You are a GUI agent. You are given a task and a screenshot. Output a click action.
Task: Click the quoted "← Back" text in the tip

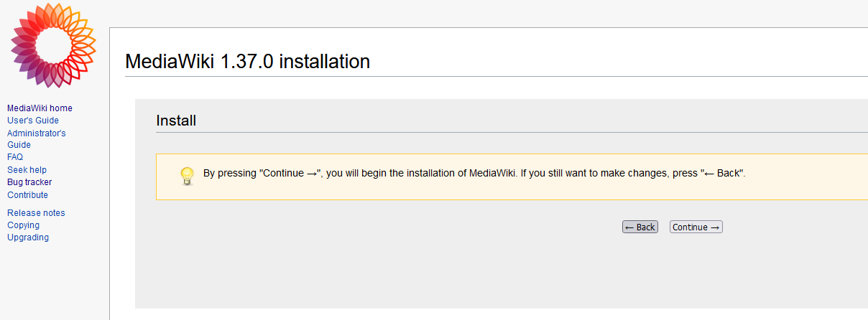[x=722, y=174]
